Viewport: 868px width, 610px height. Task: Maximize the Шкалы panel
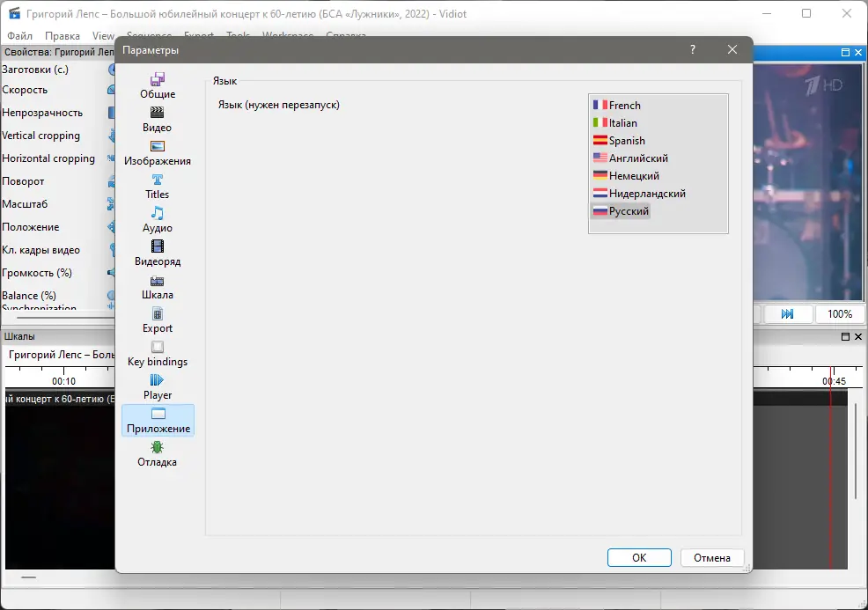(845, 336)
